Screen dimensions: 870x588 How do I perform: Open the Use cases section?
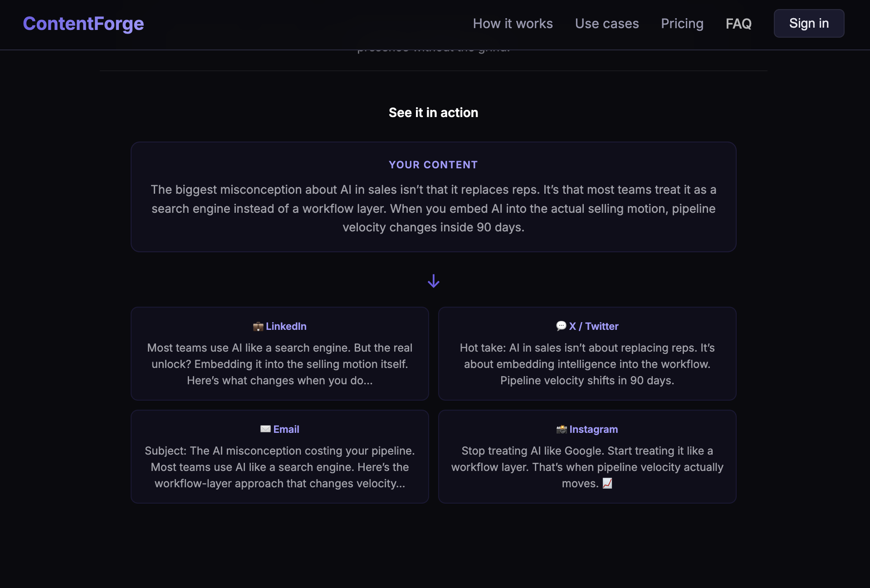[x=606, y=23]
